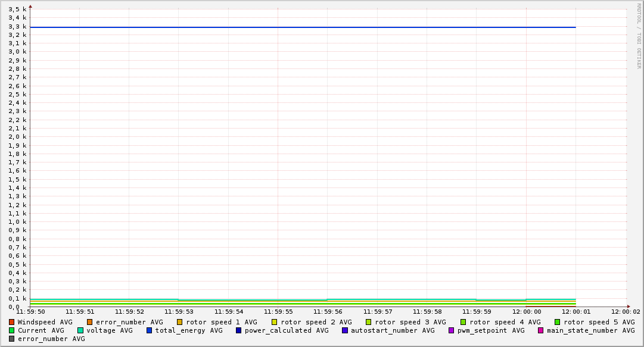Click the autostart_number AVG legend text
The width and height of the screenshot is (644, 347).
(x=393, y=330)
